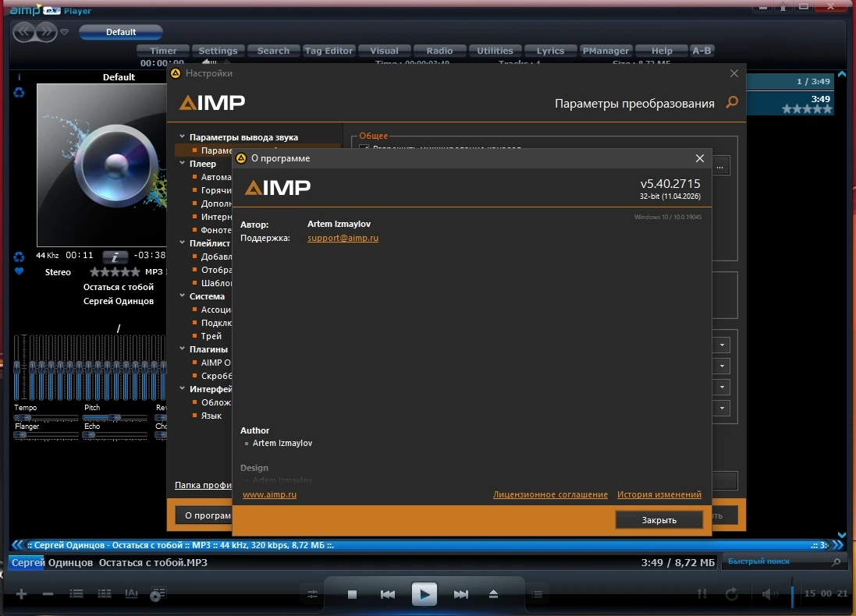This screenshot has height=616, width=856.
Task: Click the forward arrow in the skin header
Action: tap(46, 32)
